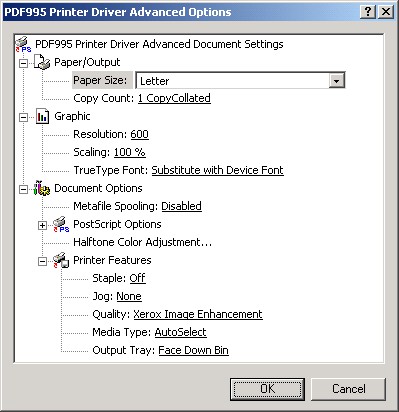Collapse the Paper/Output node
Viewport: 399px width, 412px height.
click(23, 63)
